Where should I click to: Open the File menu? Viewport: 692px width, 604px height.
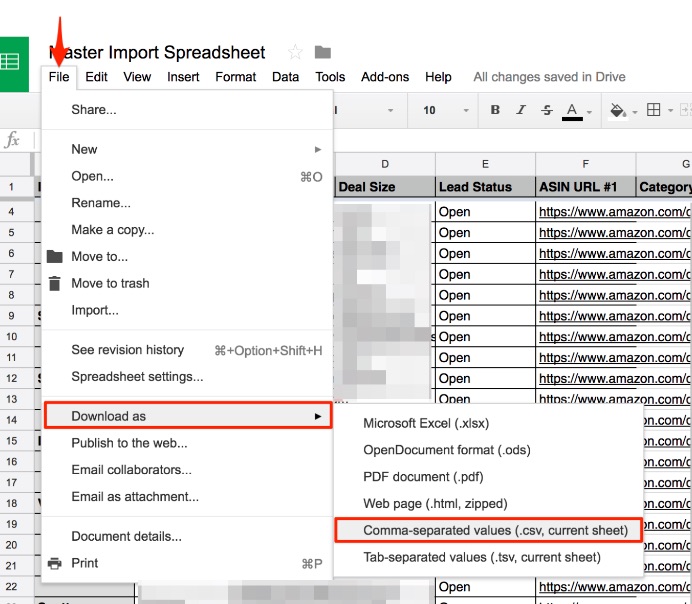pyautogui.click(x=59, y=77)
